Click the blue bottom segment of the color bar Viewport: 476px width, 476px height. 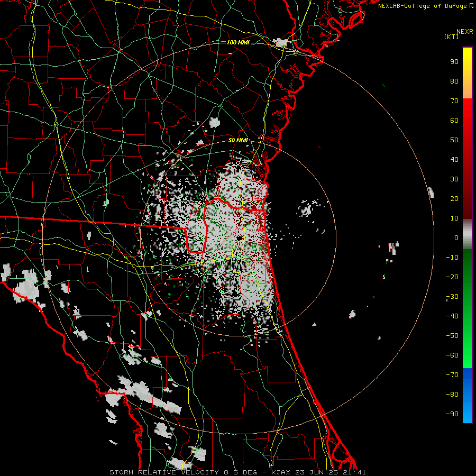tap(467, 396)
